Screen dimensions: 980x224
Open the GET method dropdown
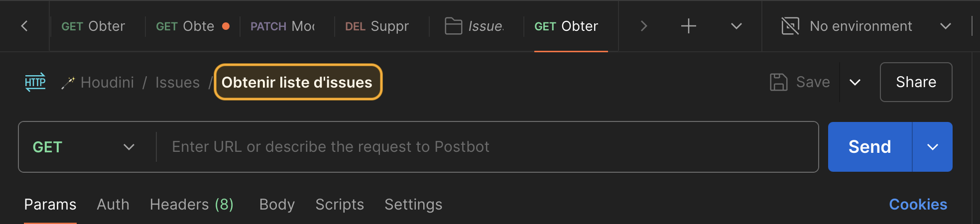tap(84, 147)
